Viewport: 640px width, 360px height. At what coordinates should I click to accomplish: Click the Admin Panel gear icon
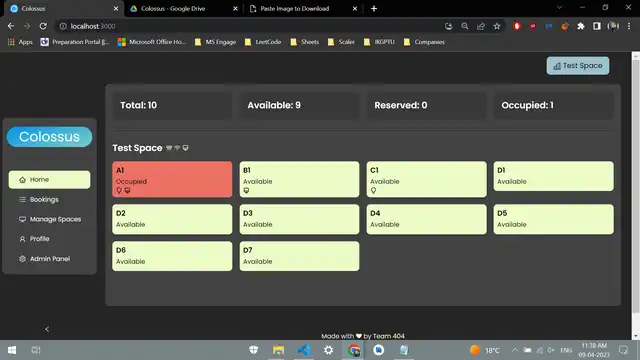point(22,259)
